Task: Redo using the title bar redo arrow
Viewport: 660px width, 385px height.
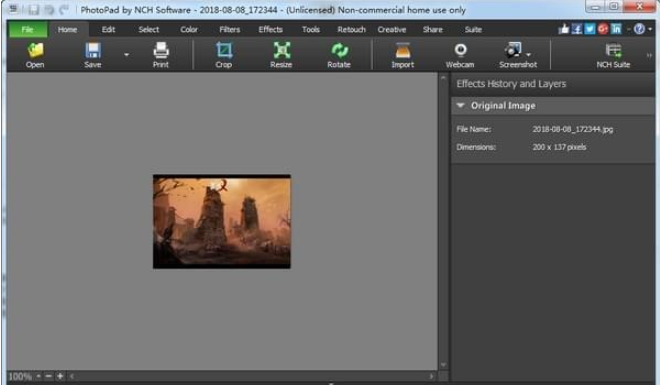Action: (64, 9)
